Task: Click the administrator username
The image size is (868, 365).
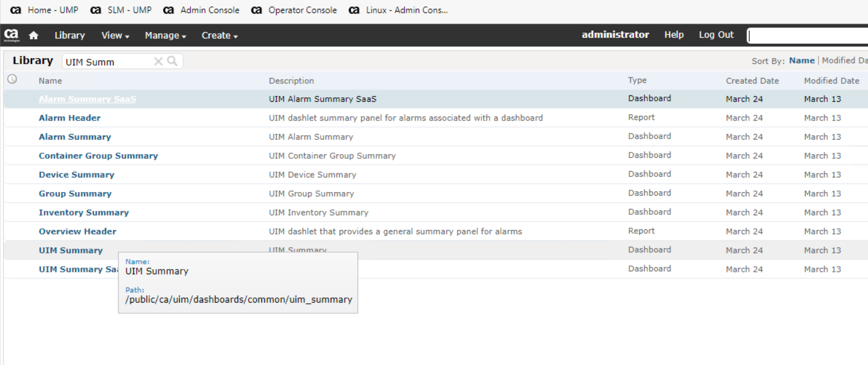Action: 615,35
